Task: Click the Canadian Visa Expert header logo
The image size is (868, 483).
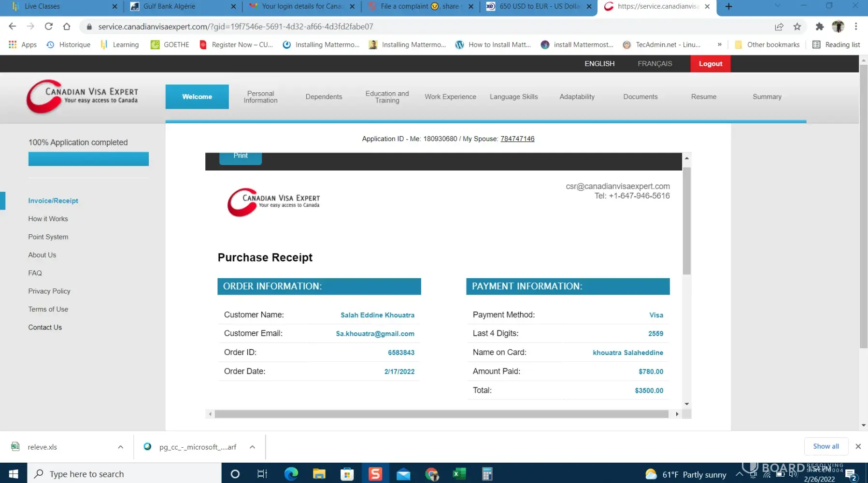Action: point(83,97)
